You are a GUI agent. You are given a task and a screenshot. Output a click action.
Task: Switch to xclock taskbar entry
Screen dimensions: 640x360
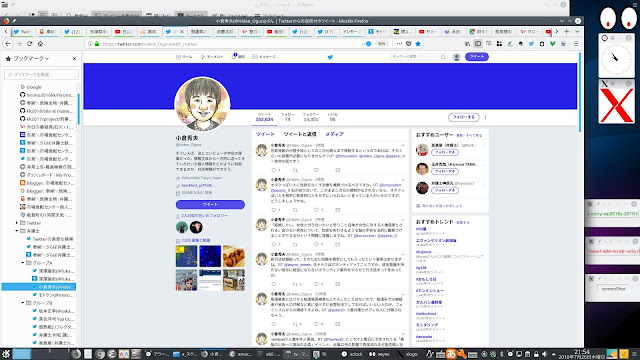click(352, 354)
